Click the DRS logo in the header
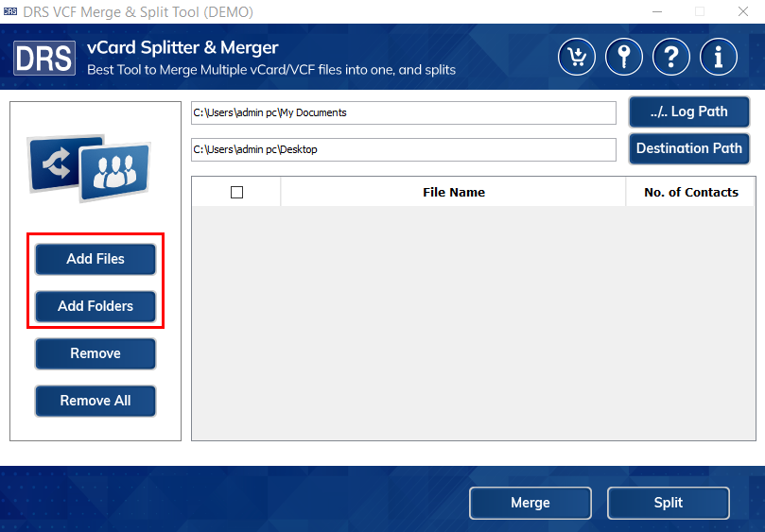 point(44,58)
